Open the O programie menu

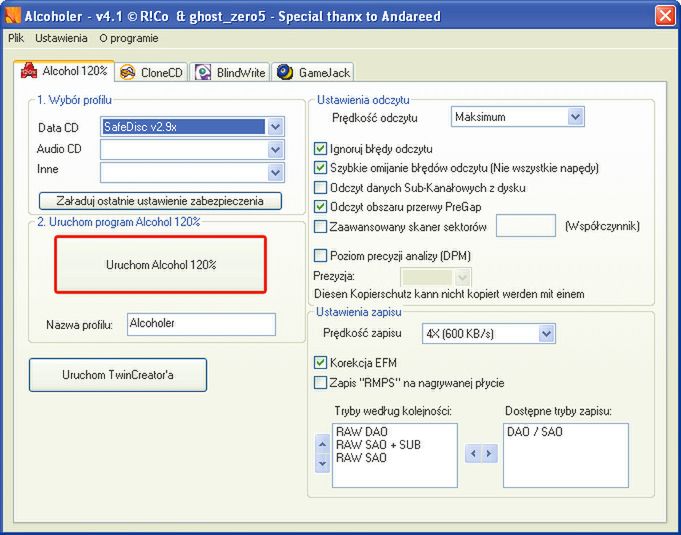tap(129, 38)
